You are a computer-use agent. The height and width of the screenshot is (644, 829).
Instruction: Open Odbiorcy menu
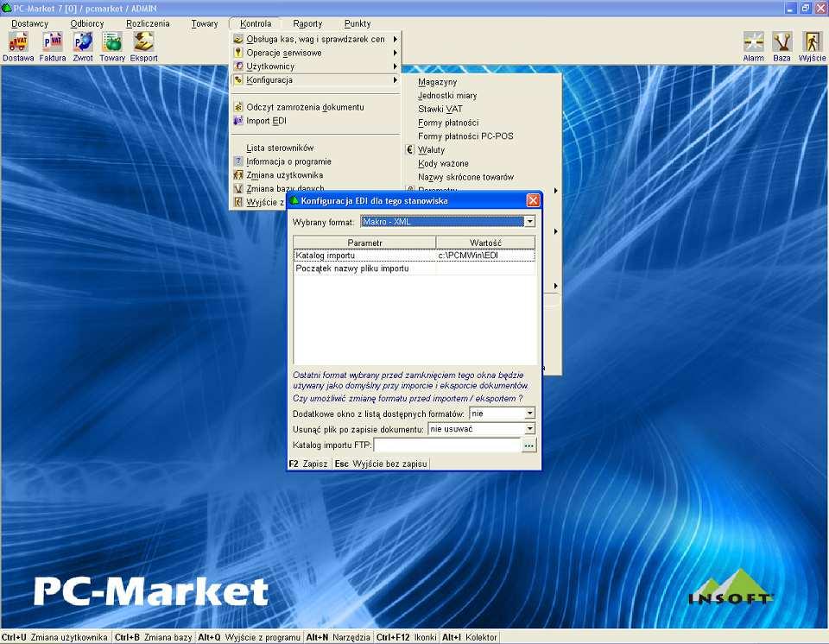pyautogui.click(x=87, y=24)
